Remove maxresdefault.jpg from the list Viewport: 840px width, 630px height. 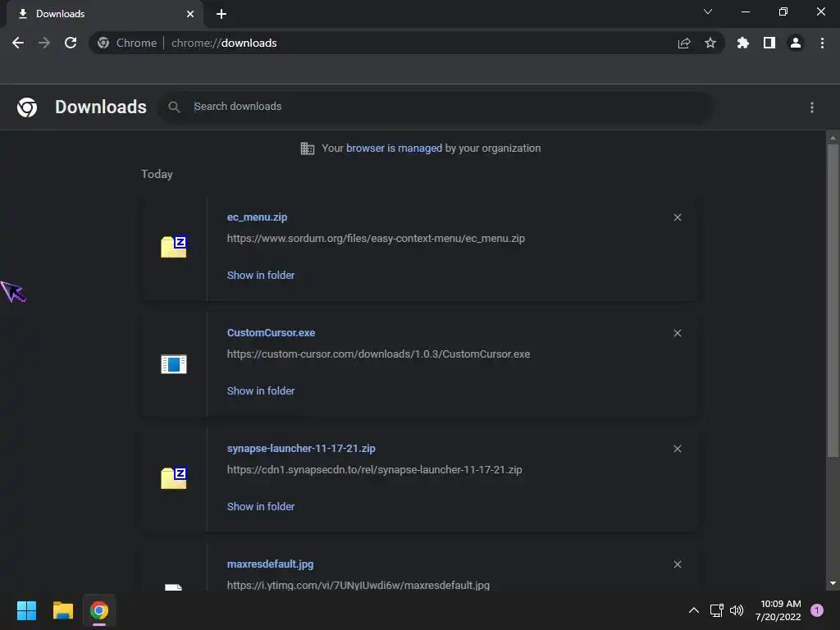[678, 564]
